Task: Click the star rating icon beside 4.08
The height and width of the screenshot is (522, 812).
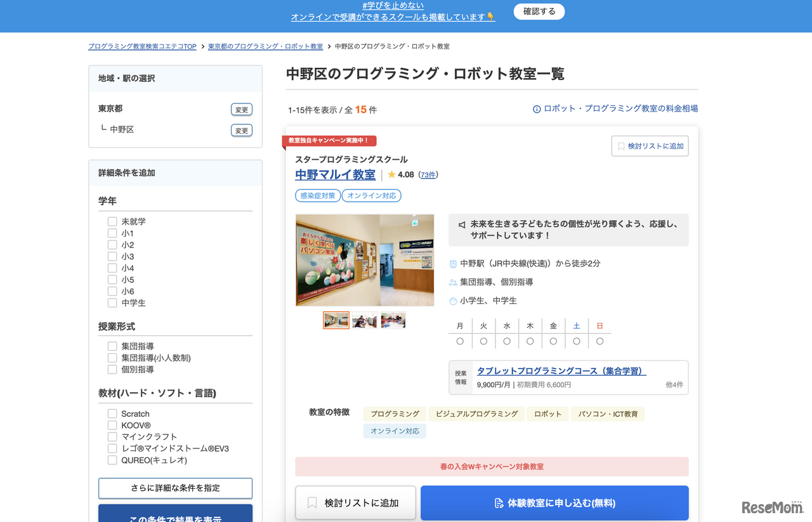Action: tap(391, 174)
